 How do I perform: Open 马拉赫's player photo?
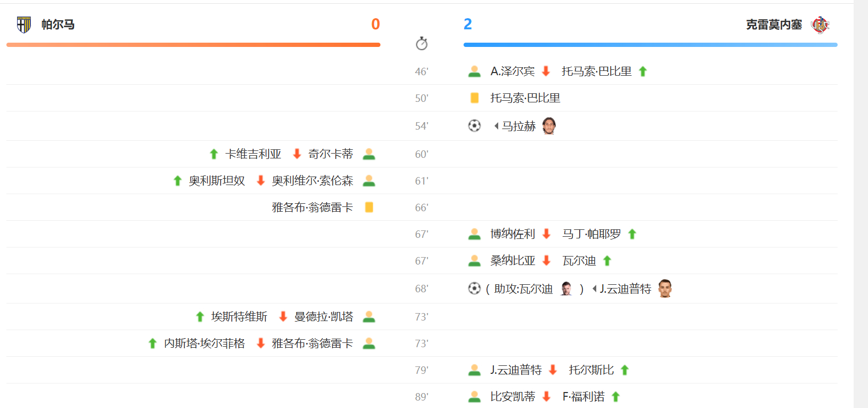[x=549, y=125]
